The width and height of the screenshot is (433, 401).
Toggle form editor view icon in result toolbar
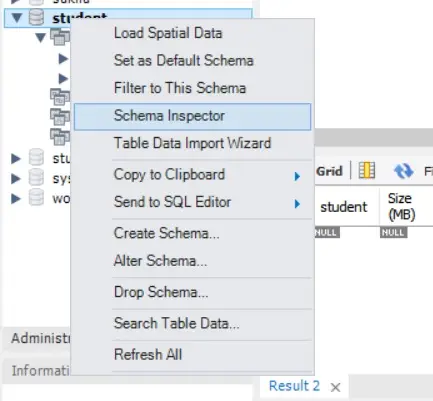pyautogui.click(x=367, y=171)
